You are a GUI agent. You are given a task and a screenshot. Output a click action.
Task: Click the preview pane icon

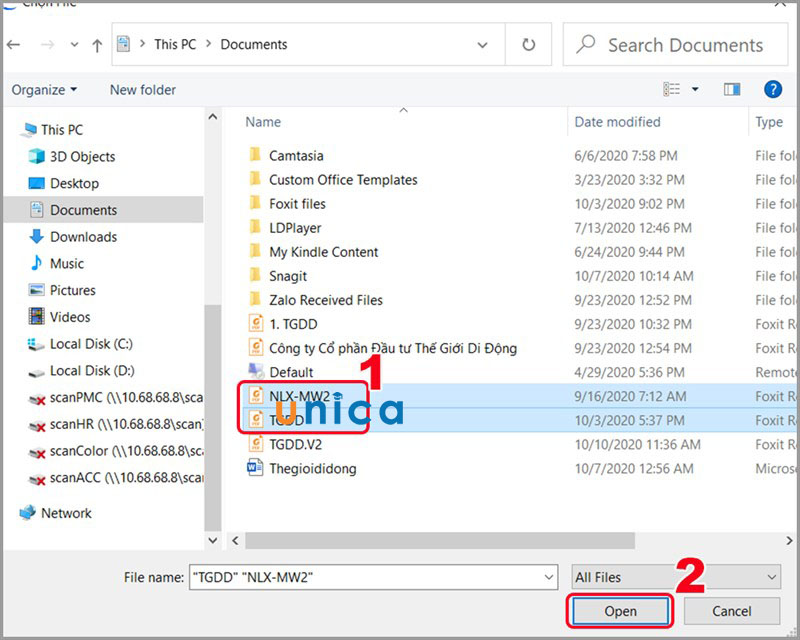tap(732, 90)
